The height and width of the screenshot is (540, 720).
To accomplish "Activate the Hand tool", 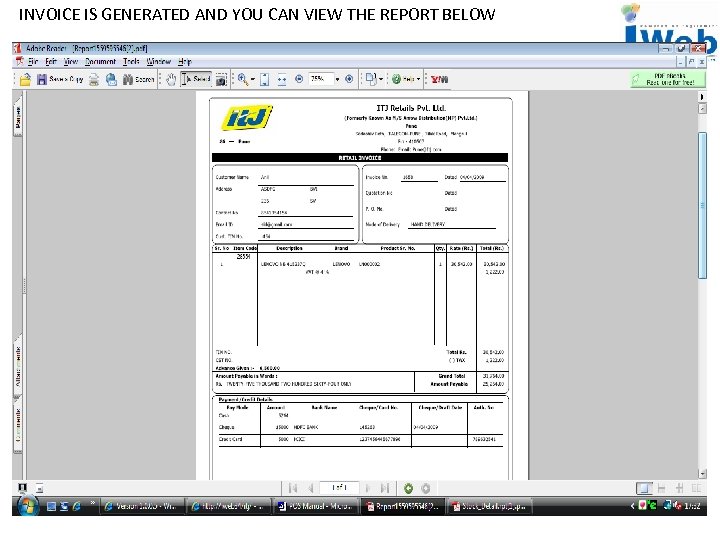I will 171,79.
